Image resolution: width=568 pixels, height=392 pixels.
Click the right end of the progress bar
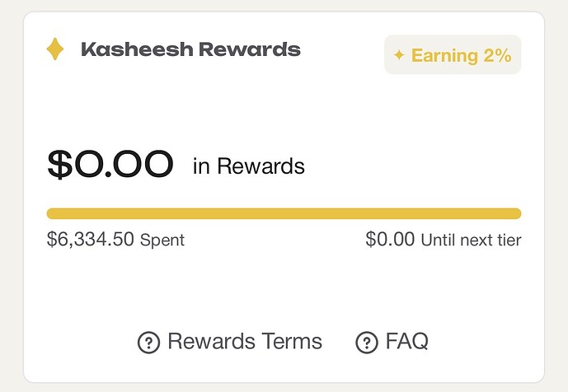[515, 214]
